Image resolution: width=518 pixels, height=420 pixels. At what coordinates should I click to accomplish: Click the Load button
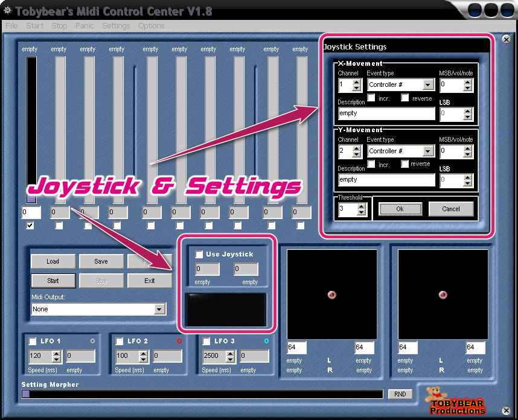click(53, 261)
